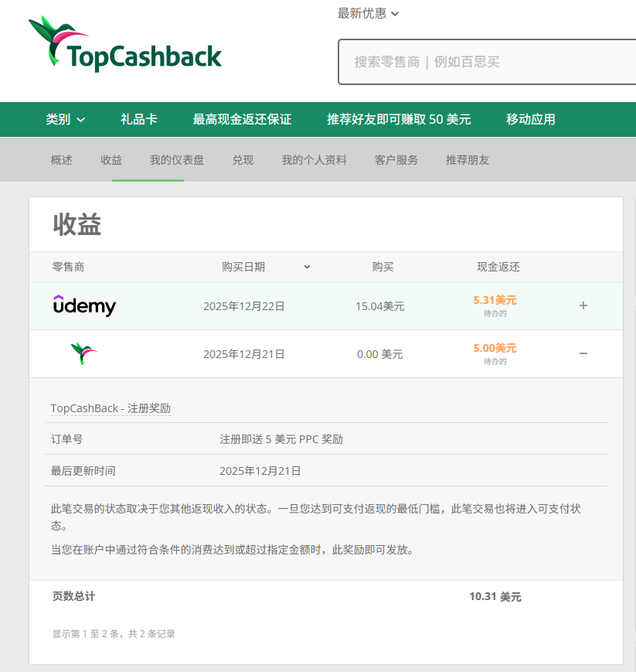Expand the 类别 categories menu

(65, 119)
